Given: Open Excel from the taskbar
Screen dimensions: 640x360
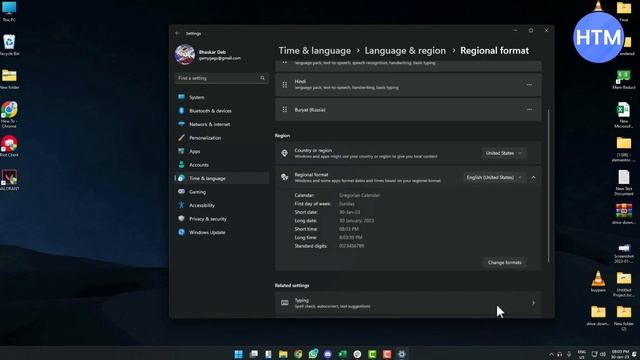Looking at the screenshot, I should pyautogui.click(x=342, y=354).
